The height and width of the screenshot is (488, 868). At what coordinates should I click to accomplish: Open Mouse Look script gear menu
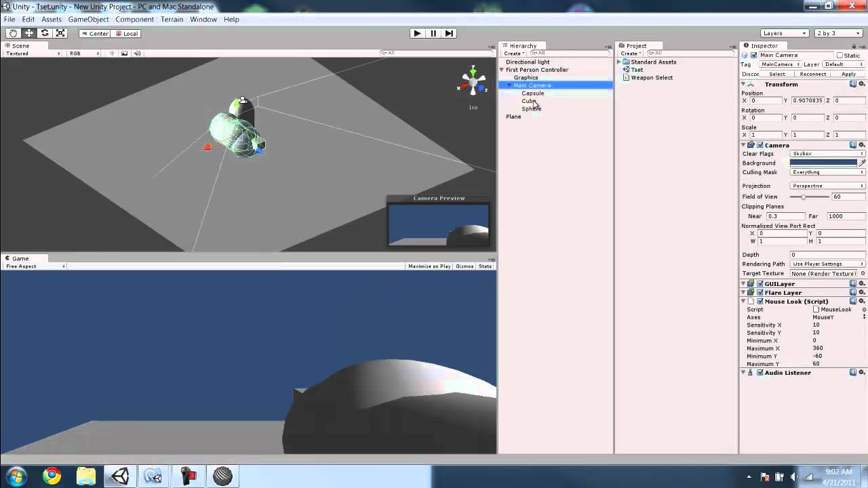tap(862, 301)
